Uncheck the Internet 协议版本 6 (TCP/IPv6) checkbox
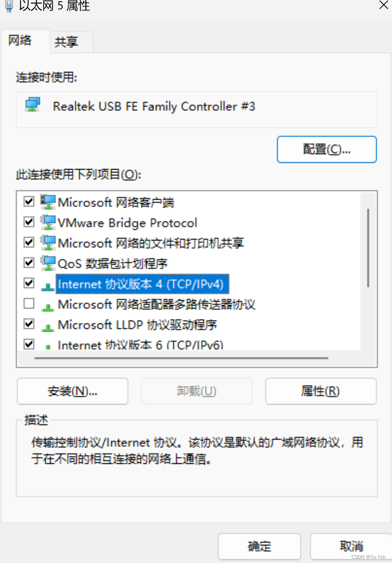 coord(29,344)
